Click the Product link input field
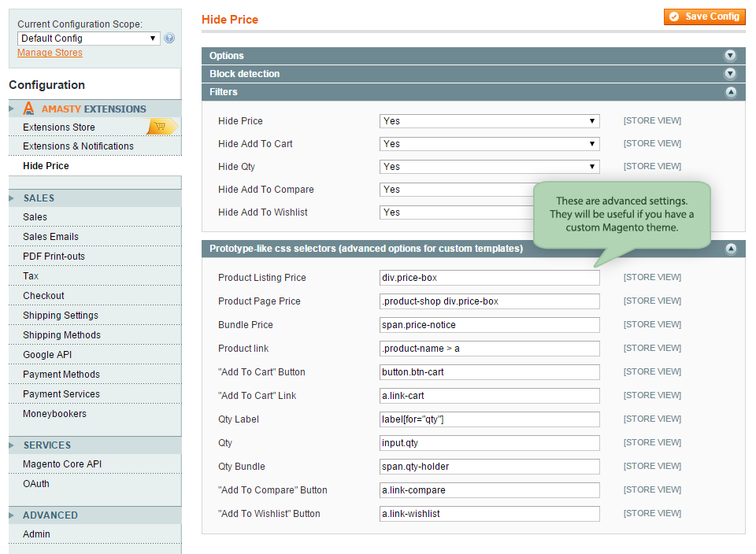 pos(489,349)
